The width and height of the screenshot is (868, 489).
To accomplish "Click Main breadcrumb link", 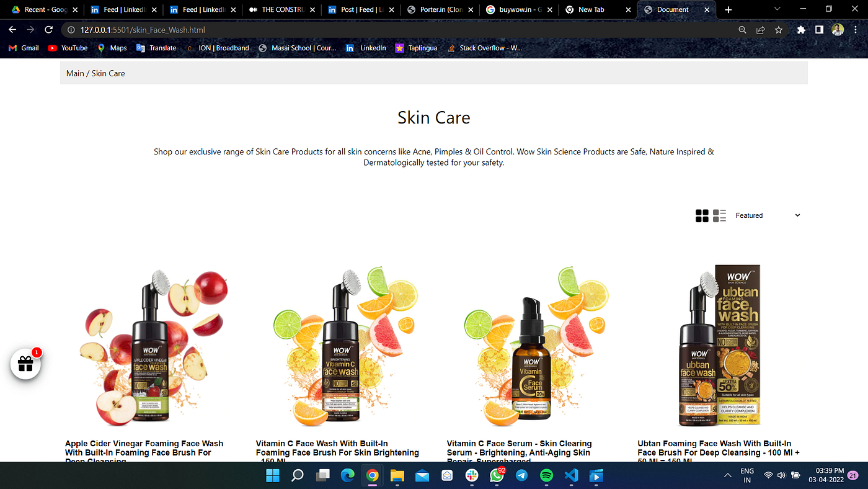I will click(75, 73).
